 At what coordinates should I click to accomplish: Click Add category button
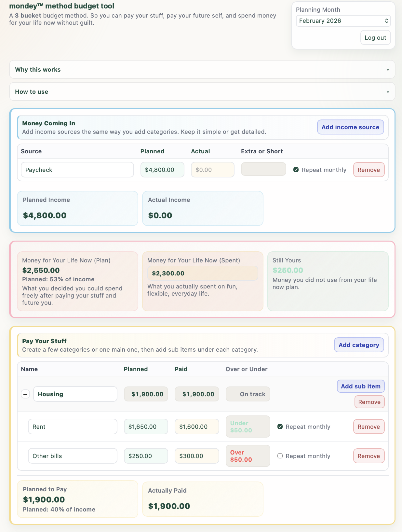(x=359, y=345)
